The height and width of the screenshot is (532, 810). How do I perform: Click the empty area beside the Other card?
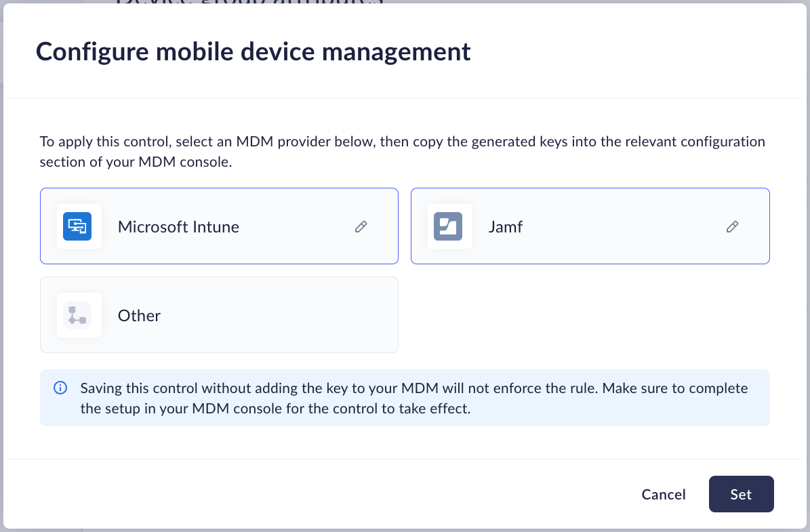click(583, 315)
